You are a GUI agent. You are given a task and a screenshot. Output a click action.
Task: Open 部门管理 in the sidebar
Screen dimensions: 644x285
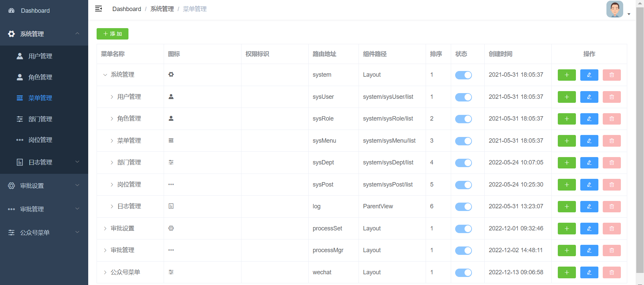coord(44,119)
